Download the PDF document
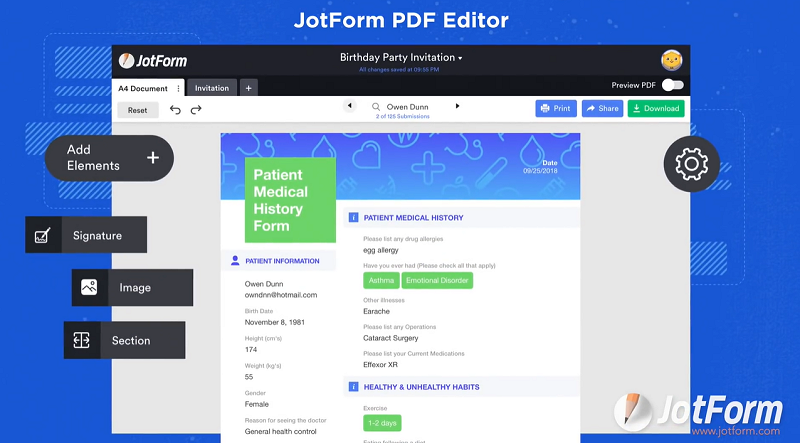This screenshot has width=800, height=443. (656, 108)
